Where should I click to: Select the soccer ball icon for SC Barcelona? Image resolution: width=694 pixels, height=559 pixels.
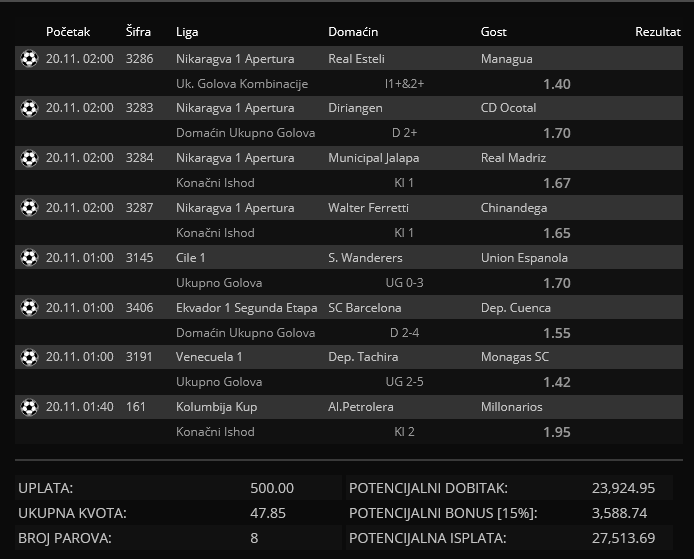pos(29,308)
